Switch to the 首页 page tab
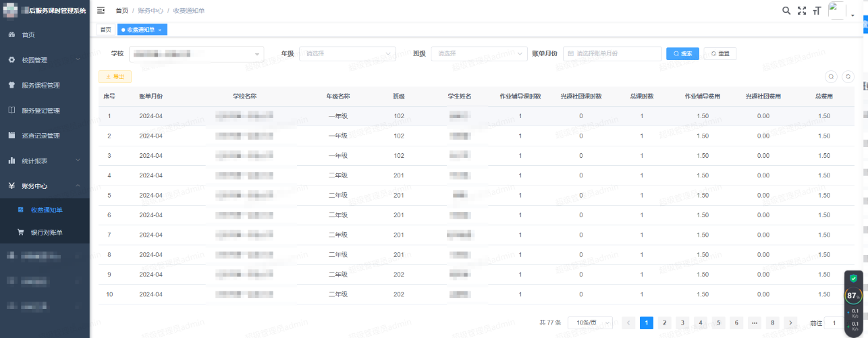Screen dimensions: 868x338 coord(105,30)
